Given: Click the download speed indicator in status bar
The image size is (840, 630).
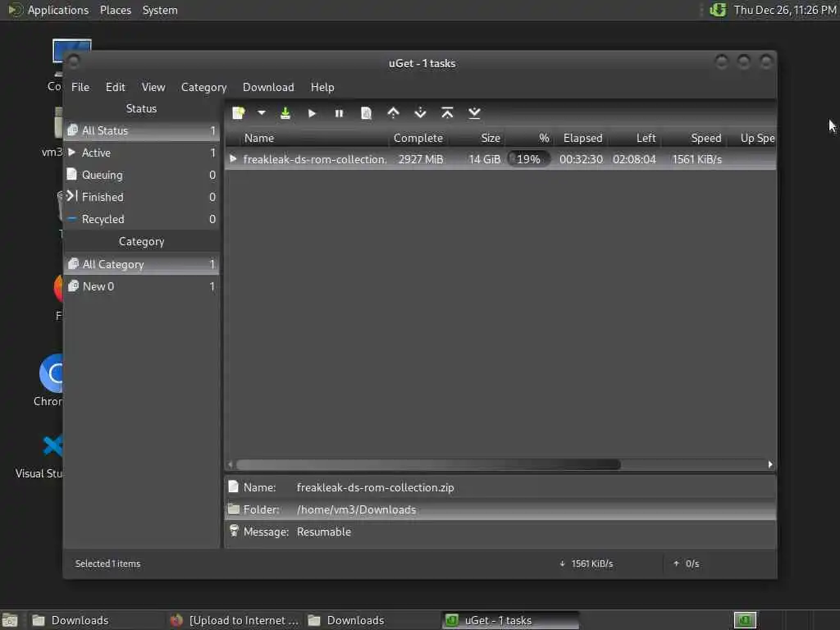Looking at the screenshot, I should pyautogui.click(x=586, y=564).
